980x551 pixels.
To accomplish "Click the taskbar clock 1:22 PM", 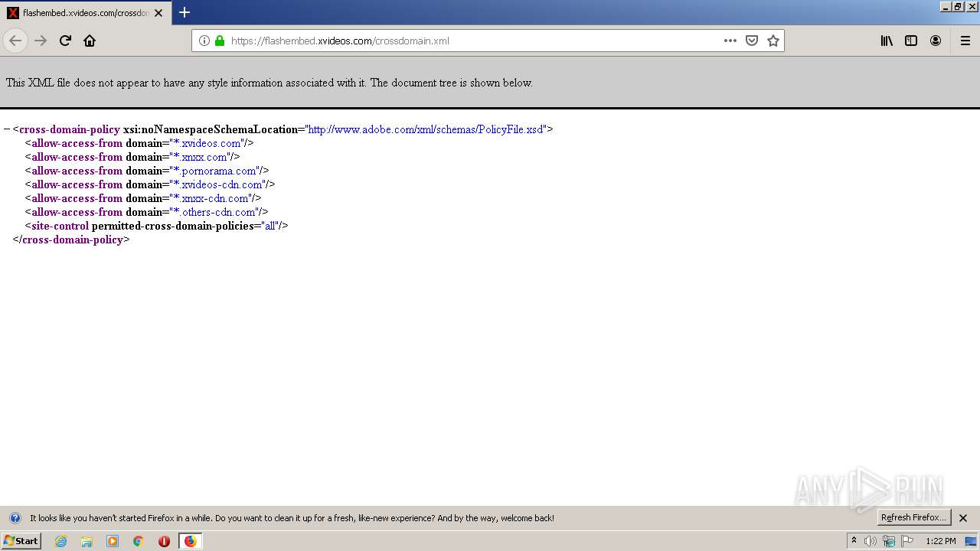I will click(941, 541).
